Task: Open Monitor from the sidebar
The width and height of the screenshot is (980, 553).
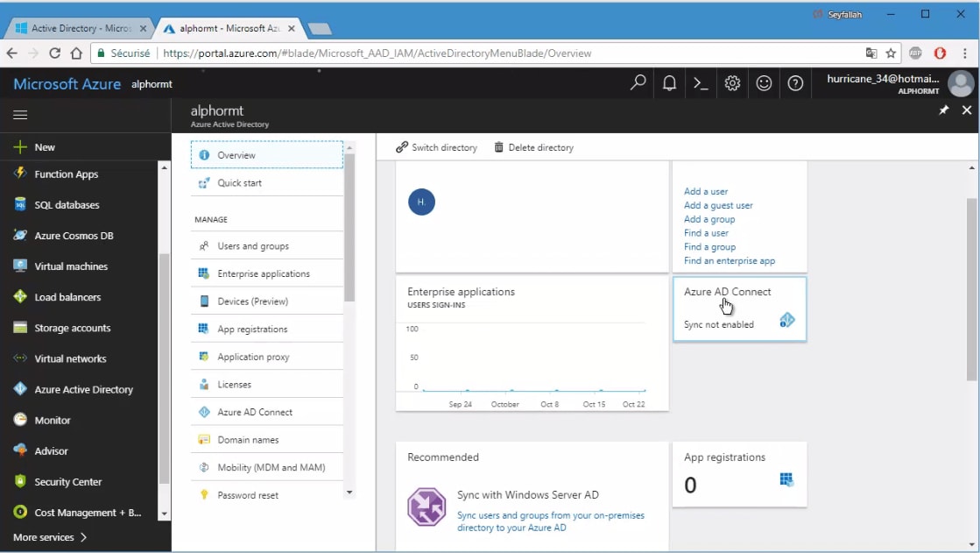Action: click(x=51, y=420)
